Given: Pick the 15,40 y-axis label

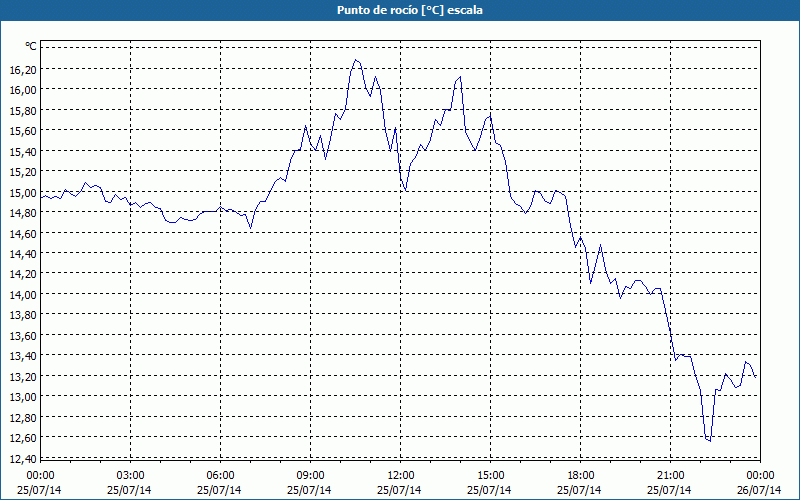Looking at the screenshot, I should pyautogui.click(x=23, y=151).
